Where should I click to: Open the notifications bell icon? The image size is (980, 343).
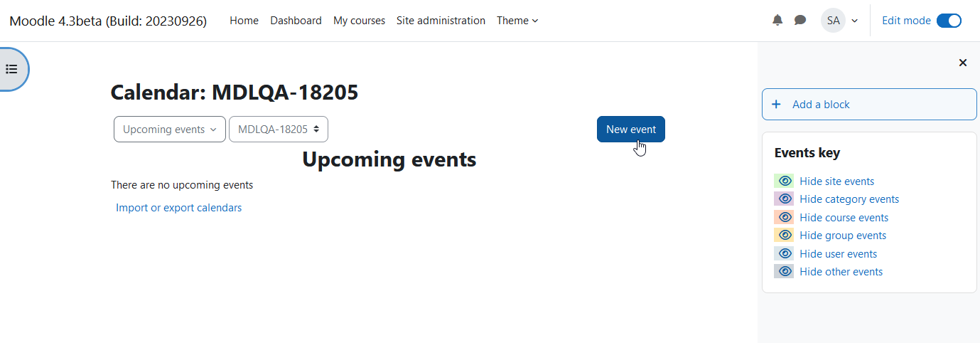pos(777,21)
